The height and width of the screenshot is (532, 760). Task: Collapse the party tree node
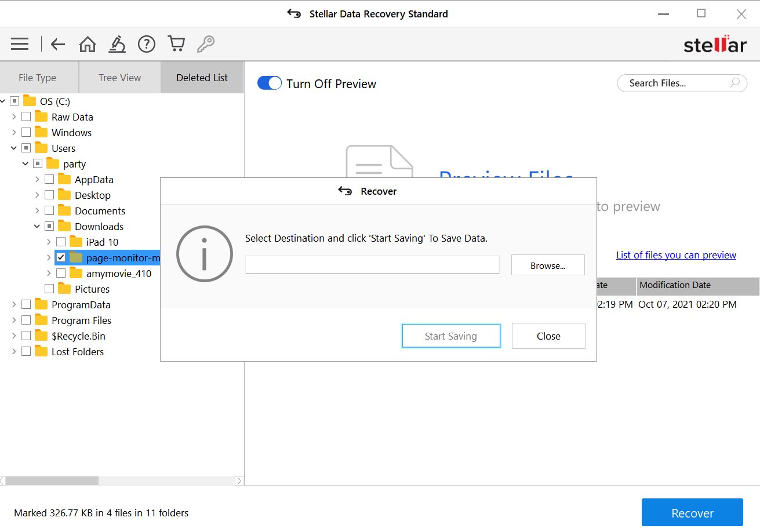click(26, 163)
